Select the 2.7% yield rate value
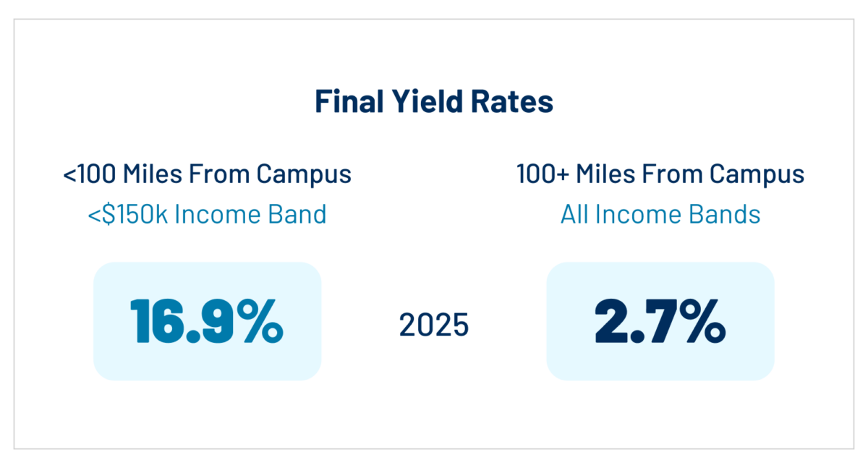This screenshot has width=868, height=468. [x=660, y=321]
